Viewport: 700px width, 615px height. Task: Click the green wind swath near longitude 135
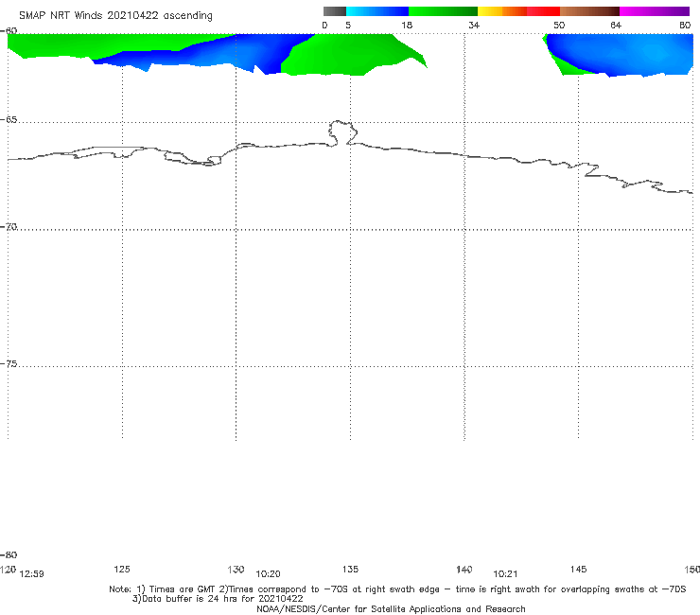[348, 54]
